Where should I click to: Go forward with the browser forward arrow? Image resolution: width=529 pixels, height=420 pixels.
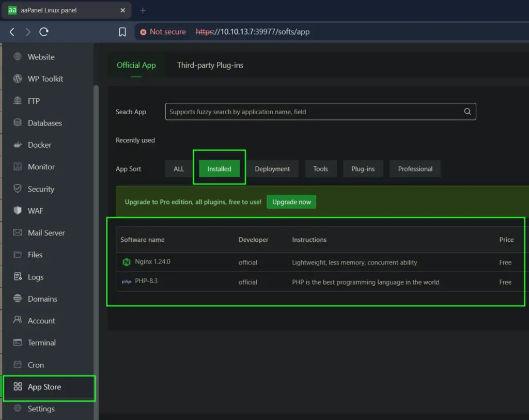(28, 32)
